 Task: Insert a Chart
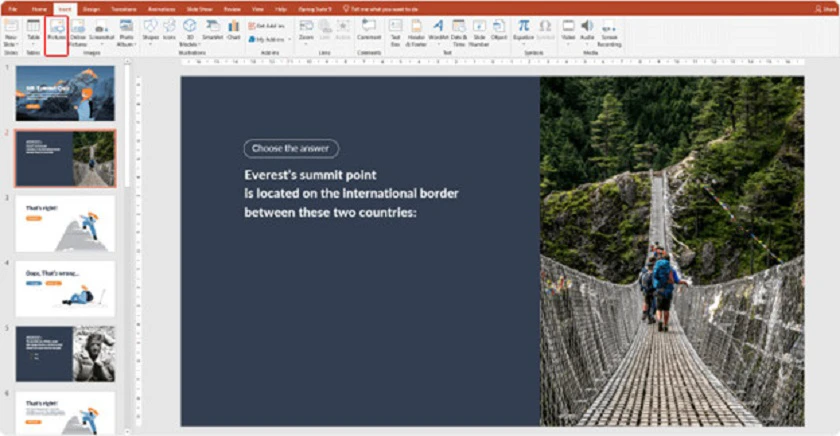pyautogui.click(x=234, y=31)
